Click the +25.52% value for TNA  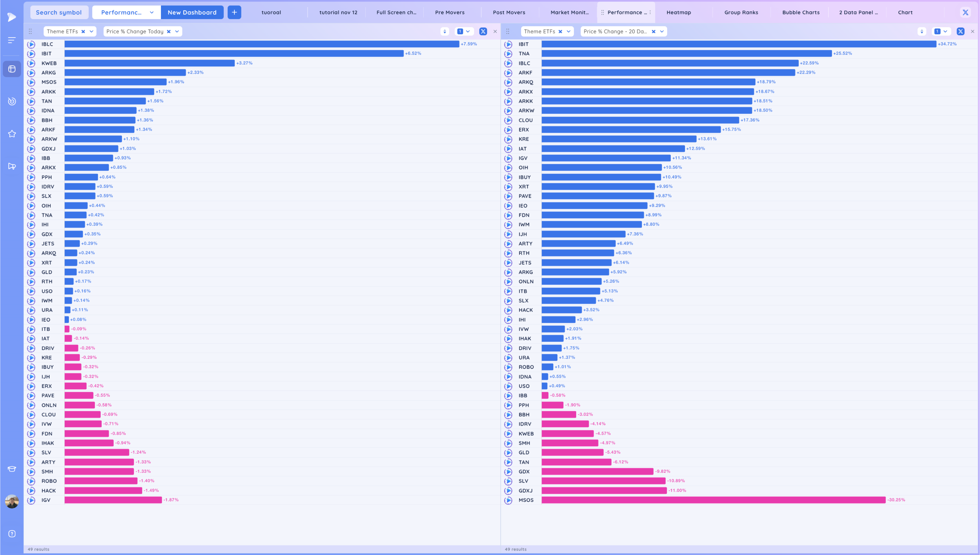click(842, 53)
